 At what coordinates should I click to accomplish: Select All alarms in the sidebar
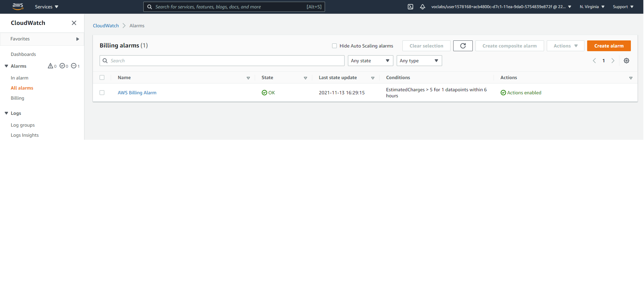point(22,88)
